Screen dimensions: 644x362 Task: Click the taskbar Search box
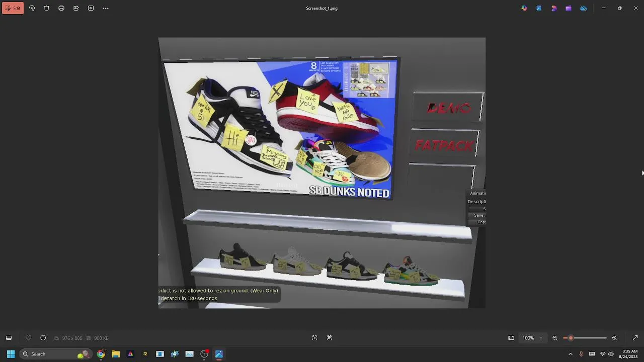click(55, 354)
